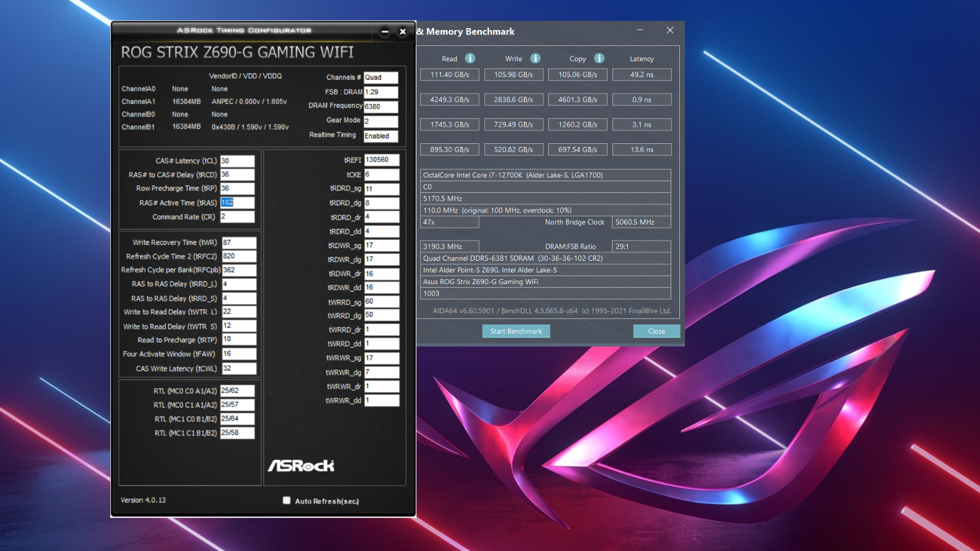Click the memory Write result 105.98 GB/s
Screen dimensions: 980x551
tap(513, 75)
